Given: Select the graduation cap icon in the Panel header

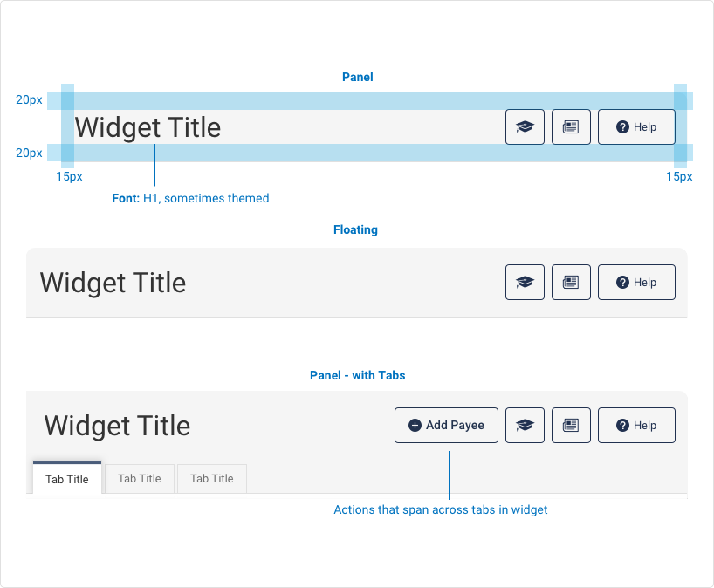Looking at the screenshot, I should (x=525, y=126).
